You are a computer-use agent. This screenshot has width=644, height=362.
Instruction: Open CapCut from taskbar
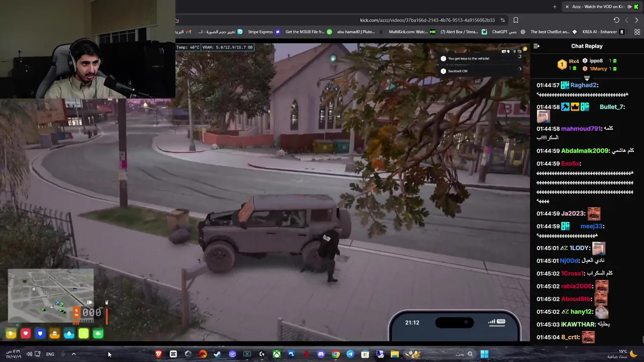click(x=173, y=354)
